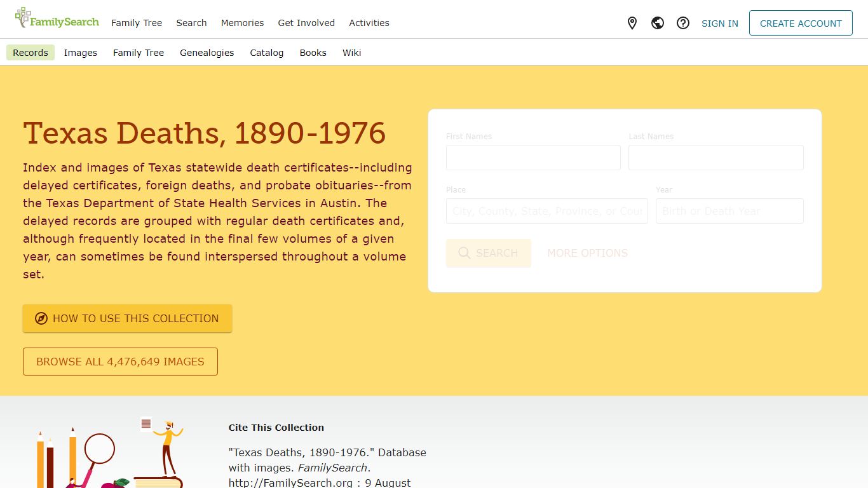Click the Texas Deaths, 1890-1976 heading

coord(205,133)
